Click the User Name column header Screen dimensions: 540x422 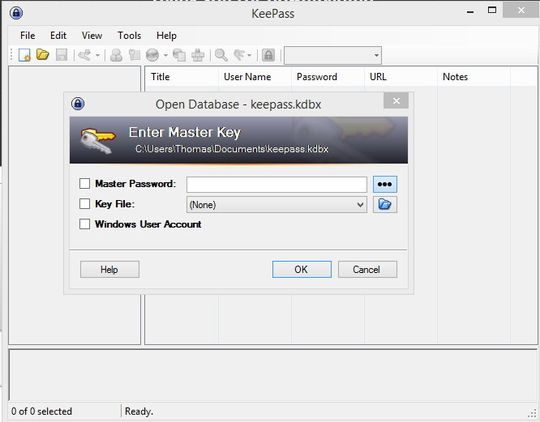click(x=255, y=76)
